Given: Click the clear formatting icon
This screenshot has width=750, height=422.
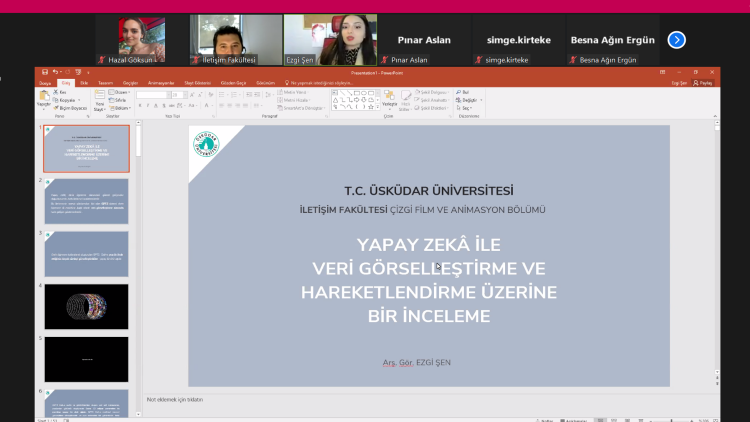Looking at the screenshot, I should tap(210, 95).
